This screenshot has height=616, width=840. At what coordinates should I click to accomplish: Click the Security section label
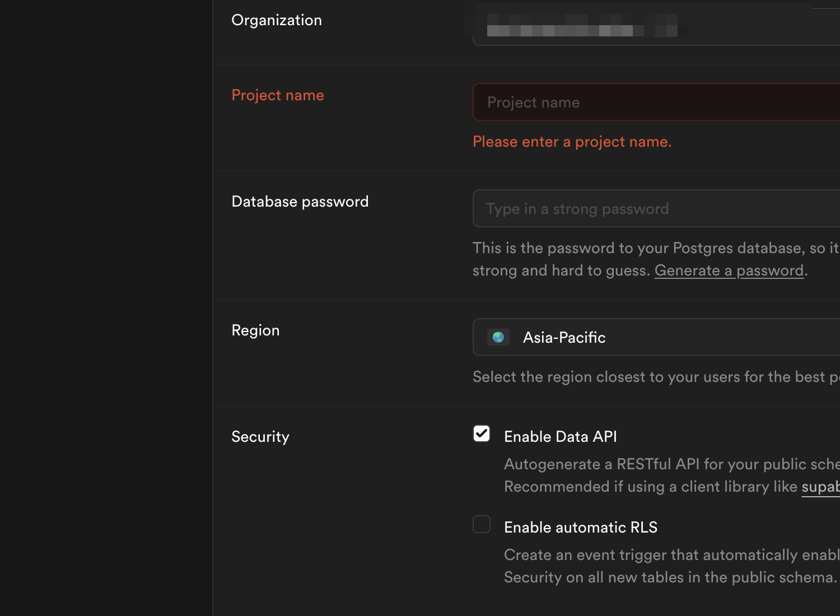pos(260,436)
